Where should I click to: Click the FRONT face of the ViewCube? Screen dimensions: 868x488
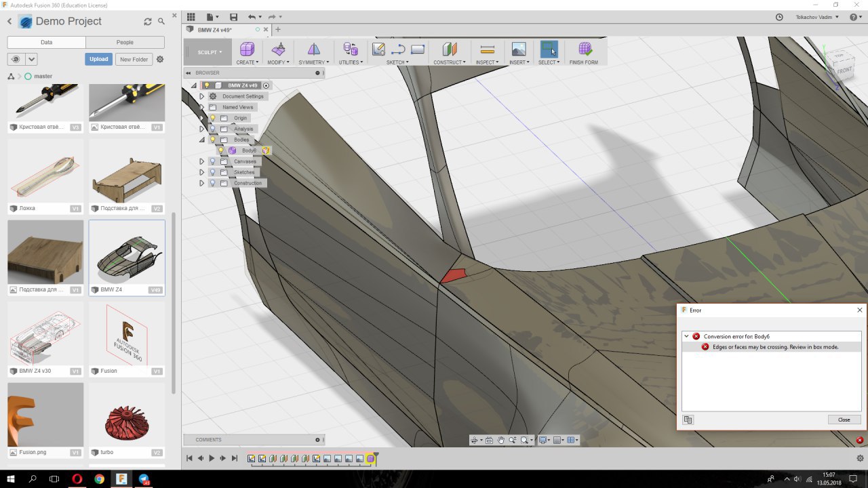coord(844,70)
